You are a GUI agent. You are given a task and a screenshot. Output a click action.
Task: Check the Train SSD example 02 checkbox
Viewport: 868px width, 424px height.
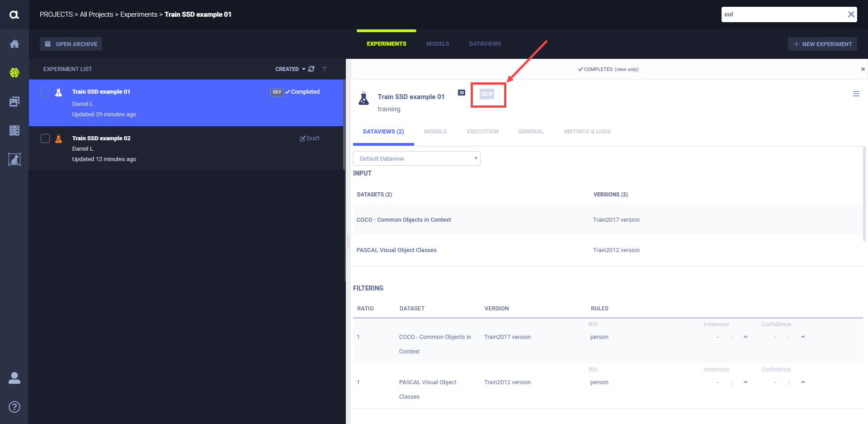tap(45, 138)
